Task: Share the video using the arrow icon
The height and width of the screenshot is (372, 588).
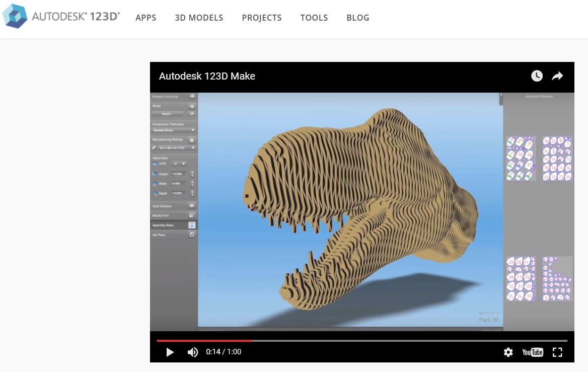Action: (x=557, y=76)
